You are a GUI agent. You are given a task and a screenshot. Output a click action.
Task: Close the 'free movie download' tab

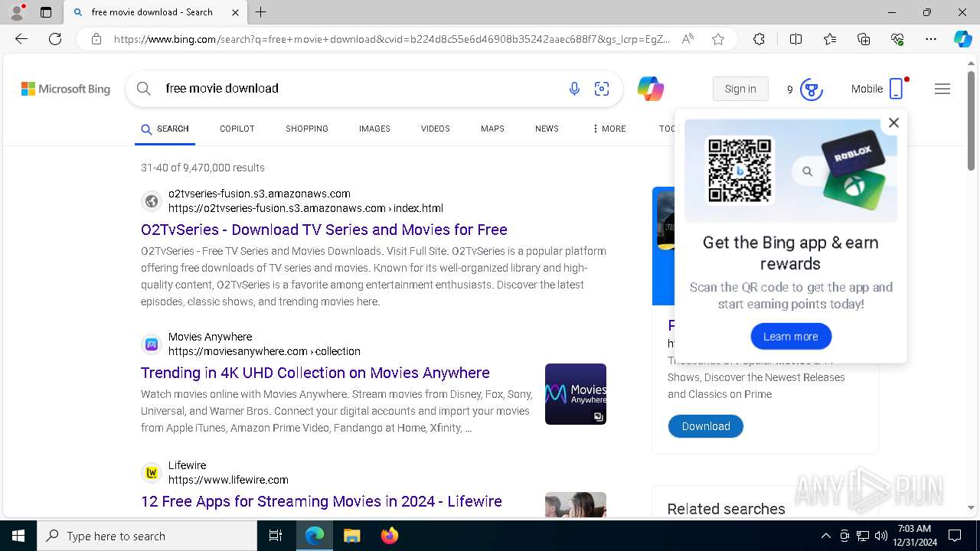tap(236, 12)
